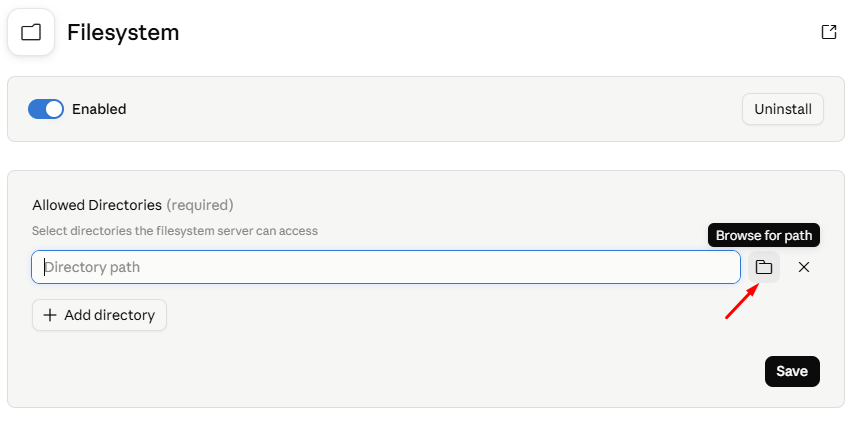Screen dimensions: 859x427
Task: Open Filesystem extension in external window icon
Action: [x=829, y=32]
